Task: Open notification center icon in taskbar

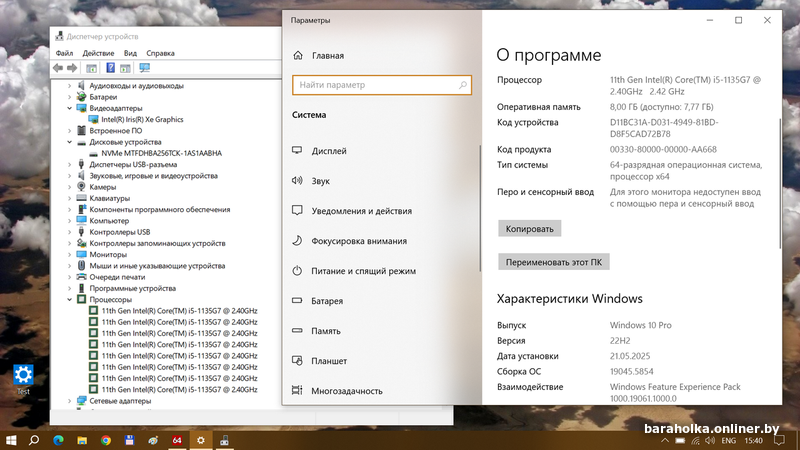Action: click(779, 440)
